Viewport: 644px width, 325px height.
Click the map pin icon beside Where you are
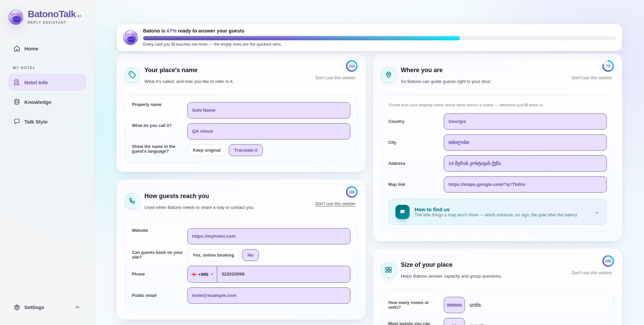[x=389, y=75]
